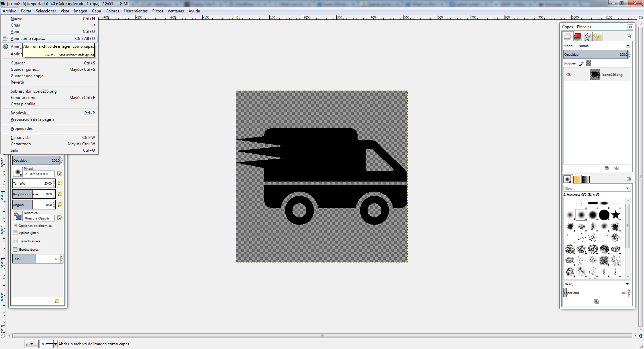Image resolution: width=644 pixels, height=349 pixels.
Task: Open the Ventanas menu
Action: pos(176,11)
